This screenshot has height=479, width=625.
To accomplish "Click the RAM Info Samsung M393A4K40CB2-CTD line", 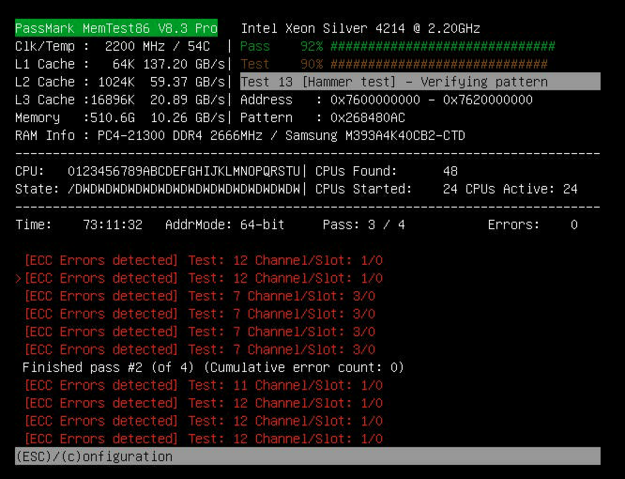I will click(240, 135).
